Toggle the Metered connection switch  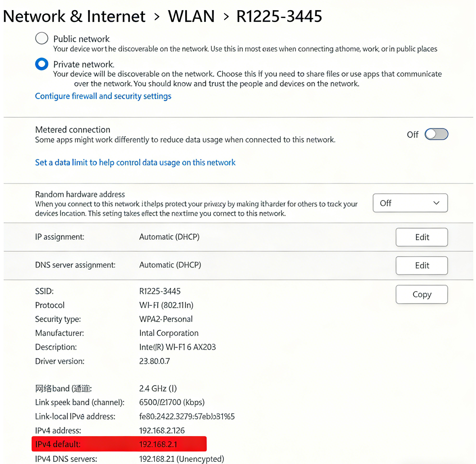click(x=436, y=134)
